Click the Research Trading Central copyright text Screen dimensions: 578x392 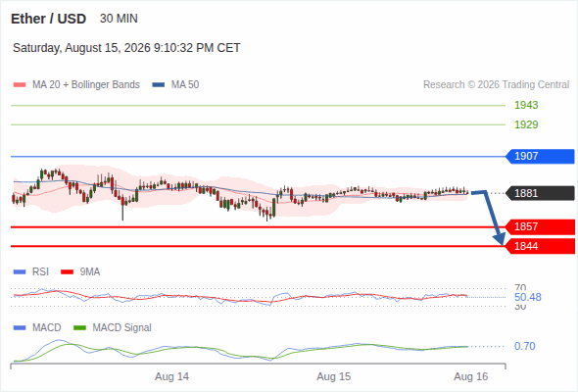point(496,85)
